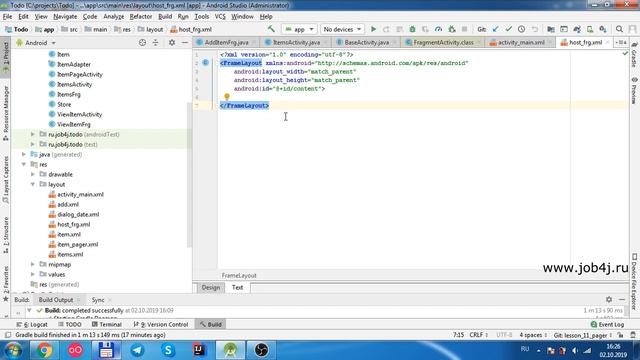Open the Build menu

tap(165, 17)
